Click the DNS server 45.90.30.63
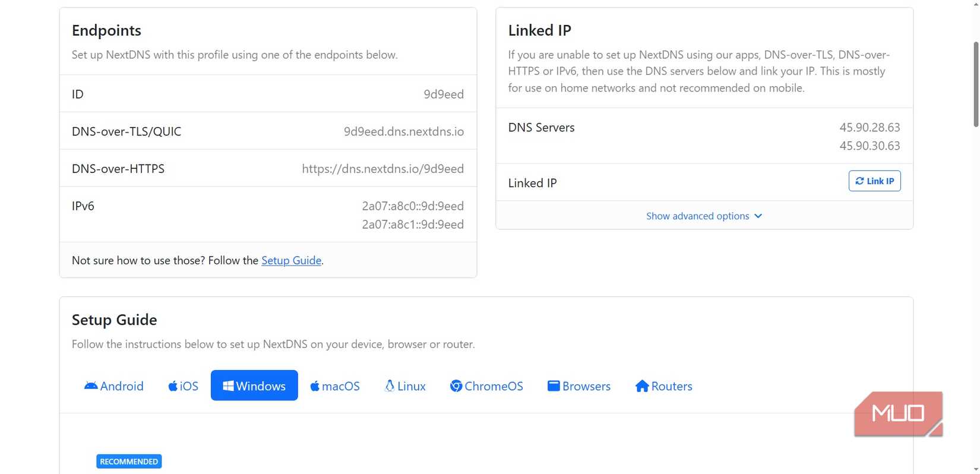The height and width of the screenshot is (474, 980). coord(870,146)
